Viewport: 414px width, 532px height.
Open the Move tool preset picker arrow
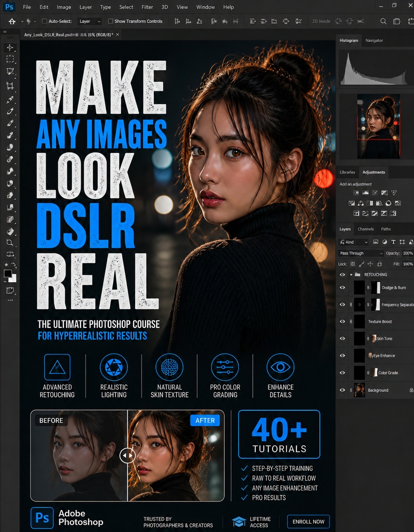coord(35,21)
